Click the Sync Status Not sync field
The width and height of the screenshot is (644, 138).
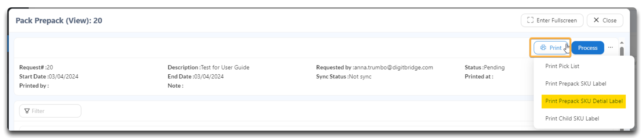(344, 77)
